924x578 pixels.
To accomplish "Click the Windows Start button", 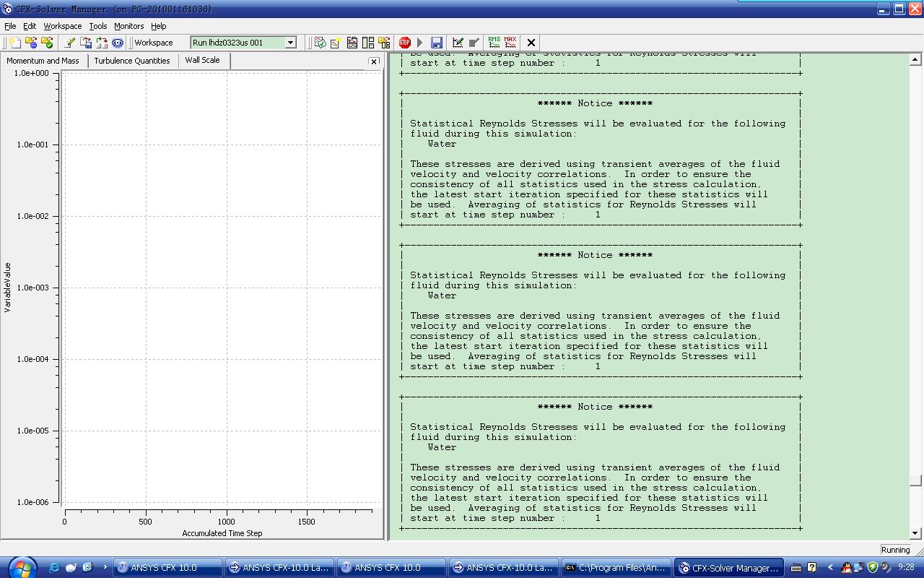I will tap(20, 567).
